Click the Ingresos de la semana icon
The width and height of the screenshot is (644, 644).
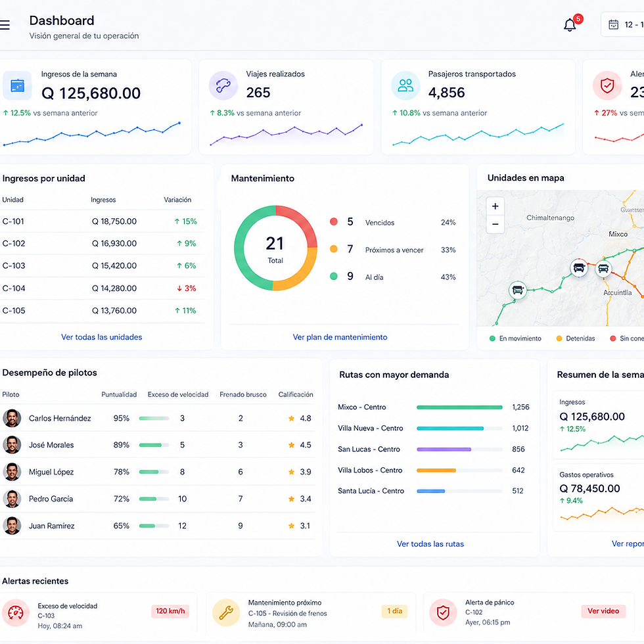(x=17, y=86)
